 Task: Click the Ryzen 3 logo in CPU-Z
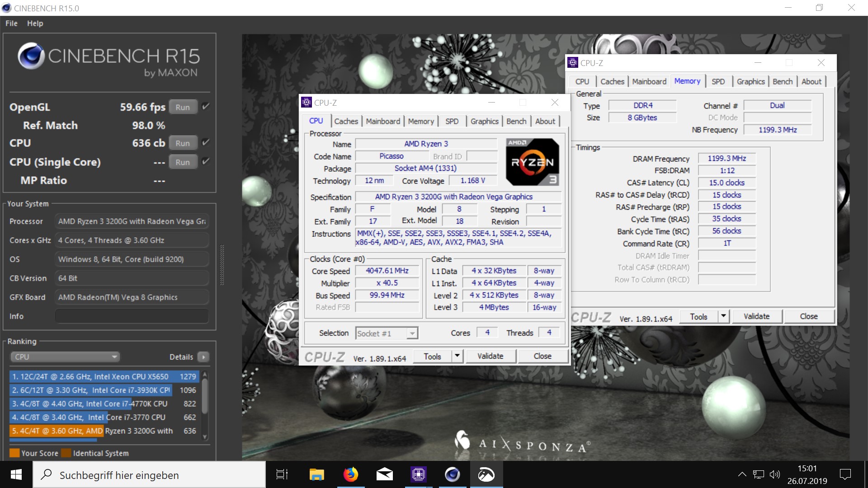tap(533, 162)
